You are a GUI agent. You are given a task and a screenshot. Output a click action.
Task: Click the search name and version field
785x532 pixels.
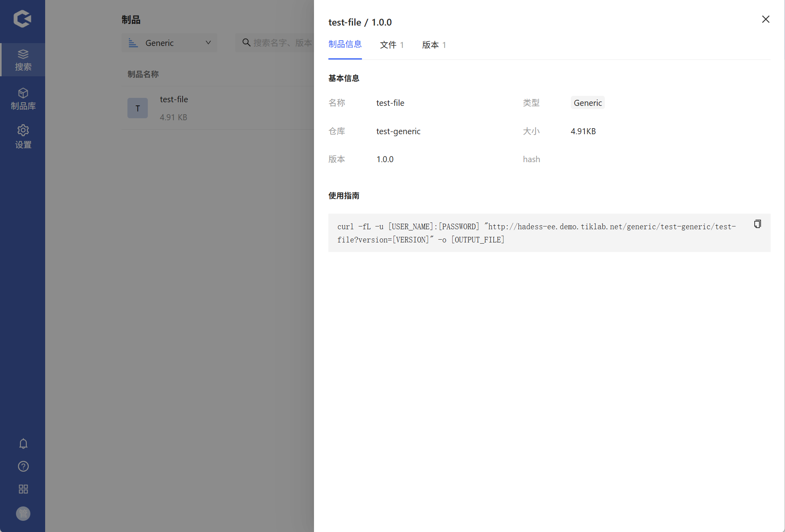[x=280, y=43]
